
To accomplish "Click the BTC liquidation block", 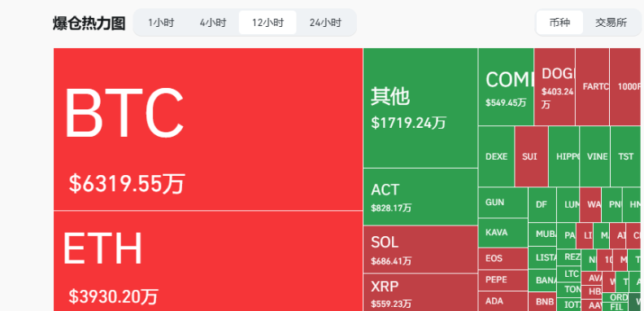I will click(208, 129).
